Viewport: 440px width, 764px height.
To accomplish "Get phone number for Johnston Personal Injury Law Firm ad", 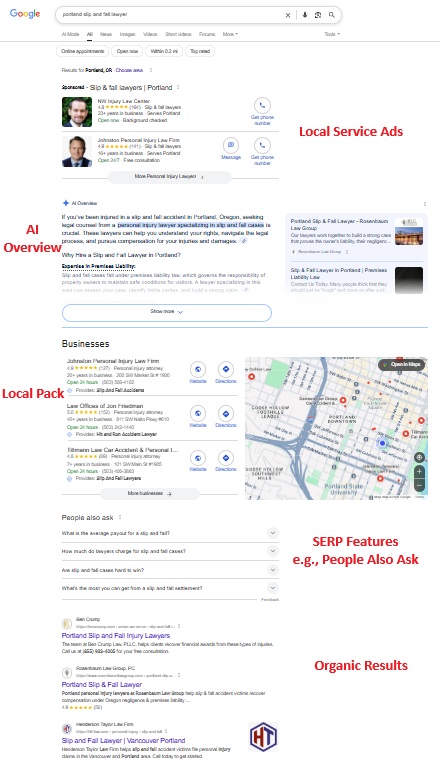I will (262, 152).
